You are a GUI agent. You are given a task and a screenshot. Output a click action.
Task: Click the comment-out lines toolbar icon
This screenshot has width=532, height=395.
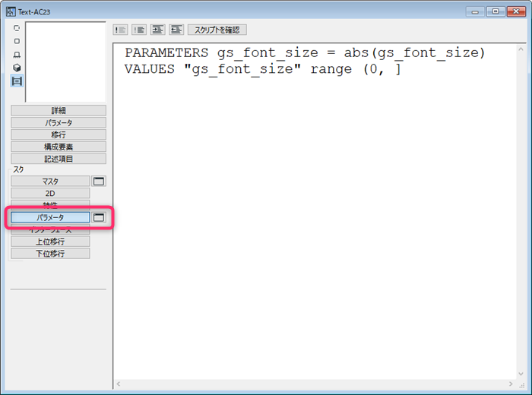[120, 30]
